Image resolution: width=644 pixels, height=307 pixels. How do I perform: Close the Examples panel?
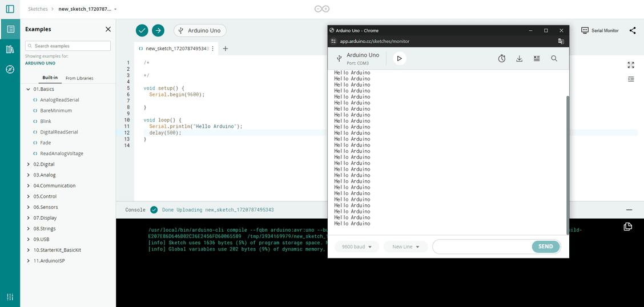click(x=108, y=29)
